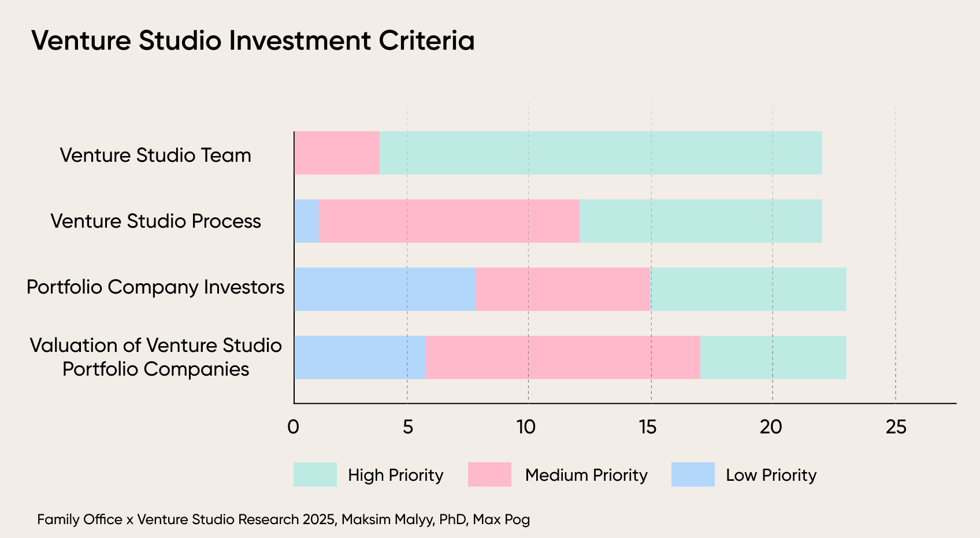Click the teal High segment of Portfolio Company Investors bar
The height and width of the screenshot is (538, 980).
(x=748, y=289)
